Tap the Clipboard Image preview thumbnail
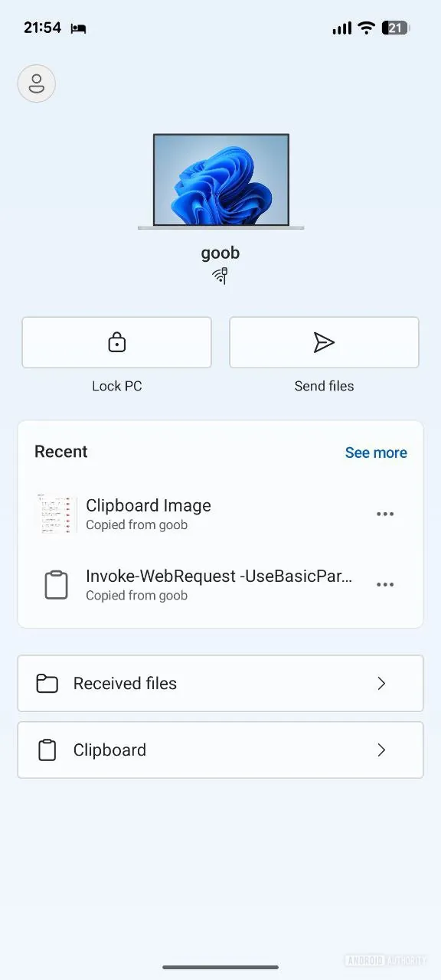Viewport: 441px width, 980px height. (x=56, y=514)
